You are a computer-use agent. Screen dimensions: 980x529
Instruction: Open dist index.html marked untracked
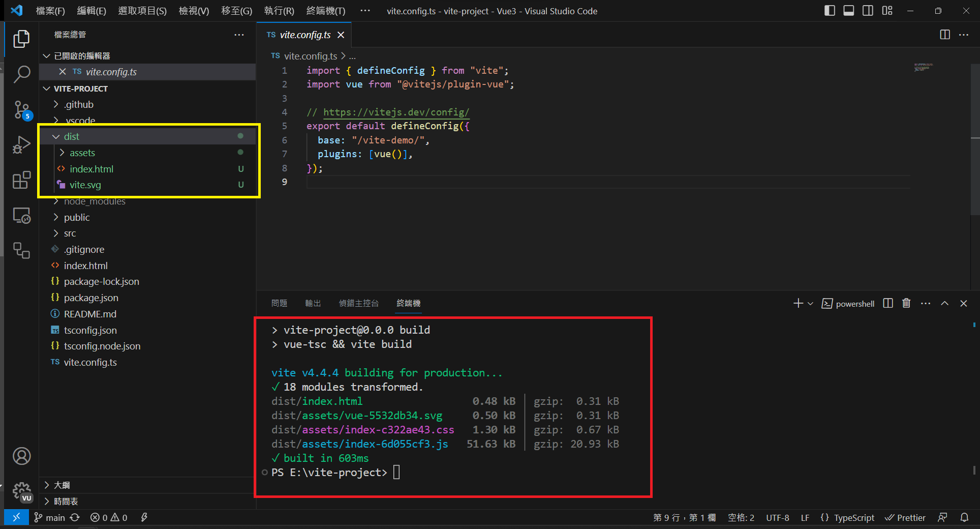[147, 169]
